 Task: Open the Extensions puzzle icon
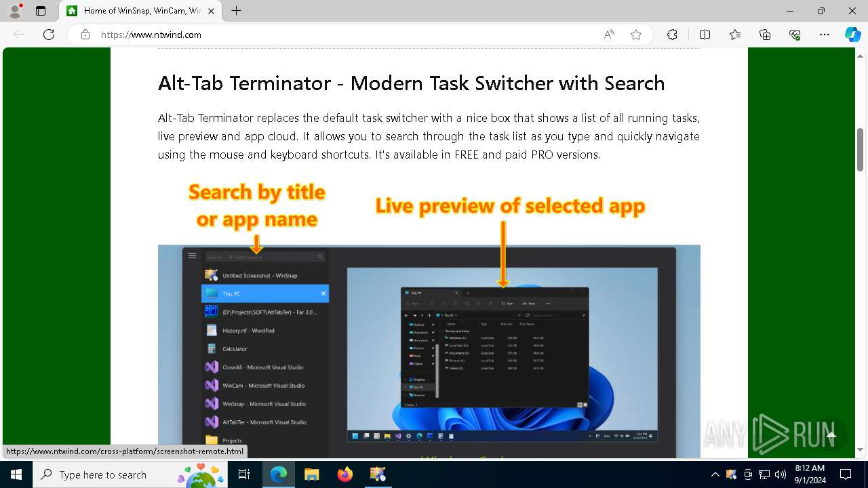point(672,35)
